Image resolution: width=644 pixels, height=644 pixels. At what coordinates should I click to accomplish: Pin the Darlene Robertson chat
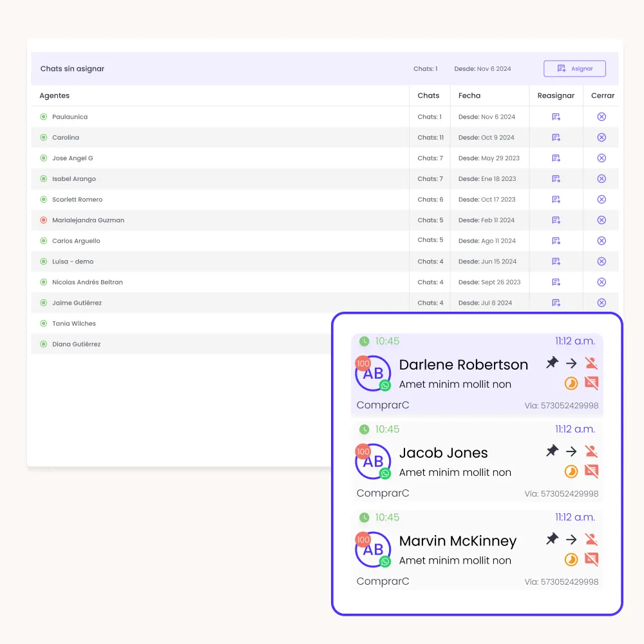552,363
